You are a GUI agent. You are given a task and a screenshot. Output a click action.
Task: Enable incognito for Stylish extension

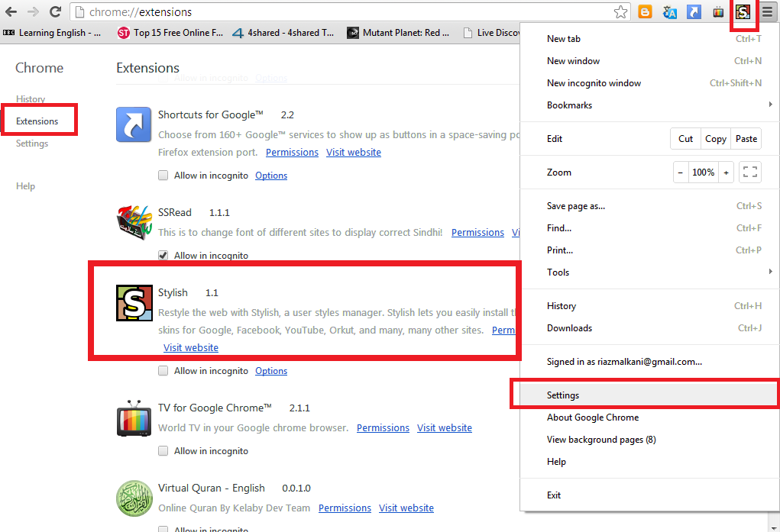163,371
